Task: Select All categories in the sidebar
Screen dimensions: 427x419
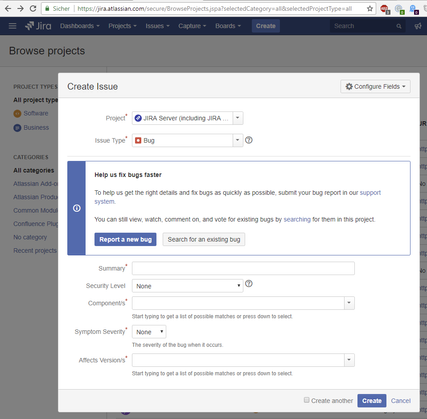Action: click(x=34, y=170)
